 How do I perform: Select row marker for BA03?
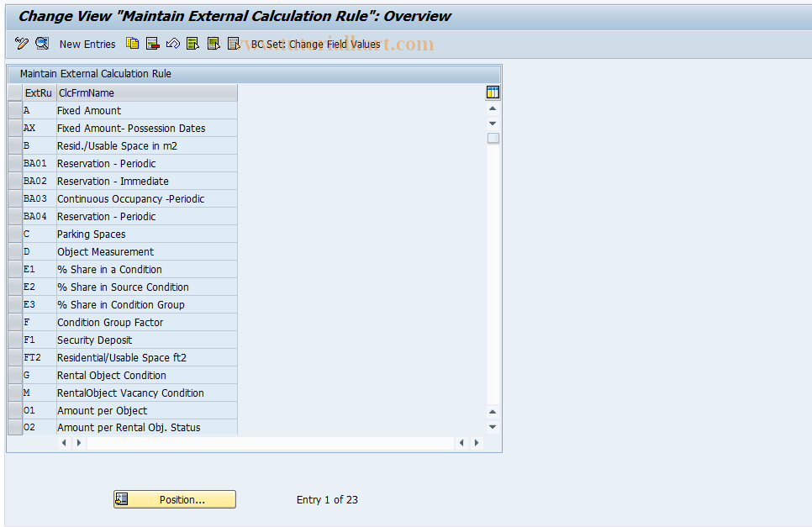tap(15, 198)
